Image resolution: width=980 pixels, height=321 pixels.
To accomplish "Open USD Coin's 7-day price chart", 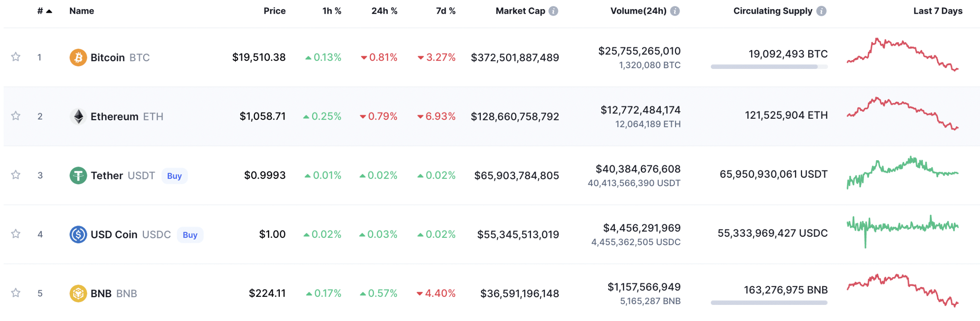I will (x=902, y=232).
